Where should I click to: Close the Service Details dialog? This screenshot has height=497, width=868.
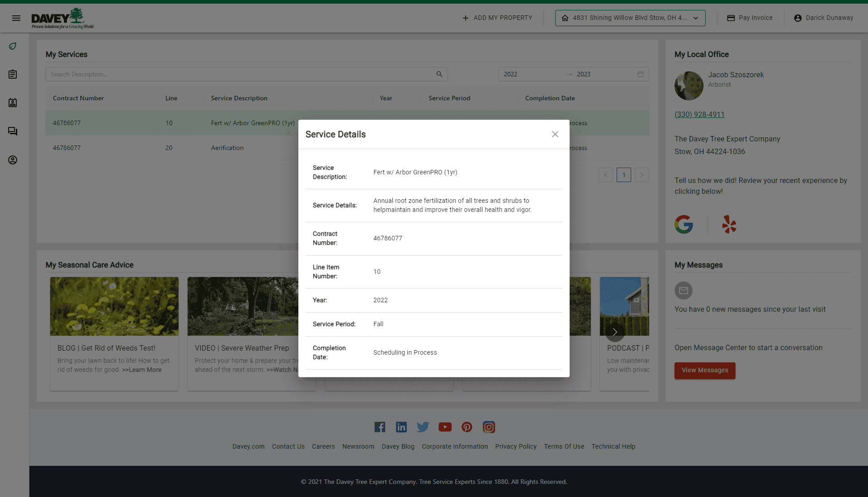tap(555, 134)
